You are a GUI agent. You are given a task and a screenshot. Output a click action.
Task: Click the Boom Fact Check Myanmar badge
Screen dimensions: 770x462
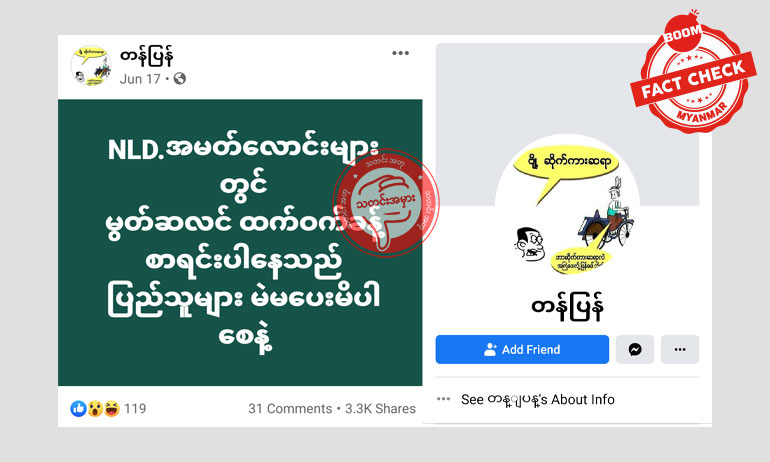693,73
